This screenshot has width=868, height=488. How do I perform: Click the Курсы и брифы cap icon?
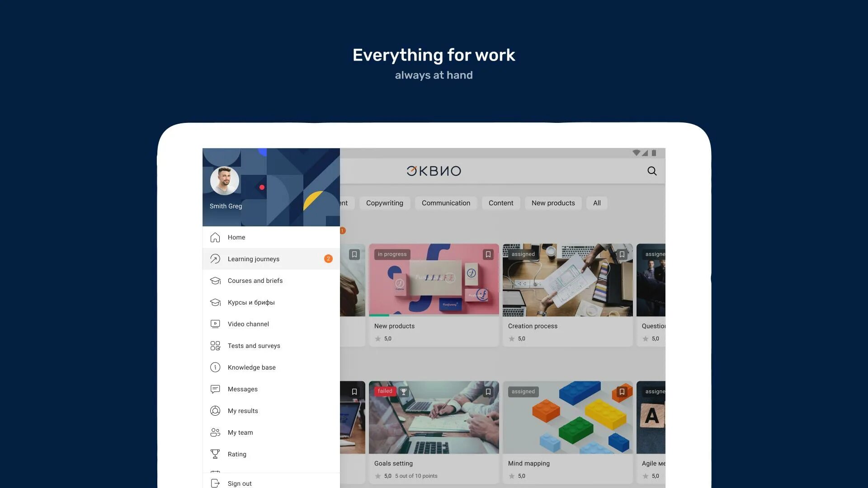click(x=215, y=302)
